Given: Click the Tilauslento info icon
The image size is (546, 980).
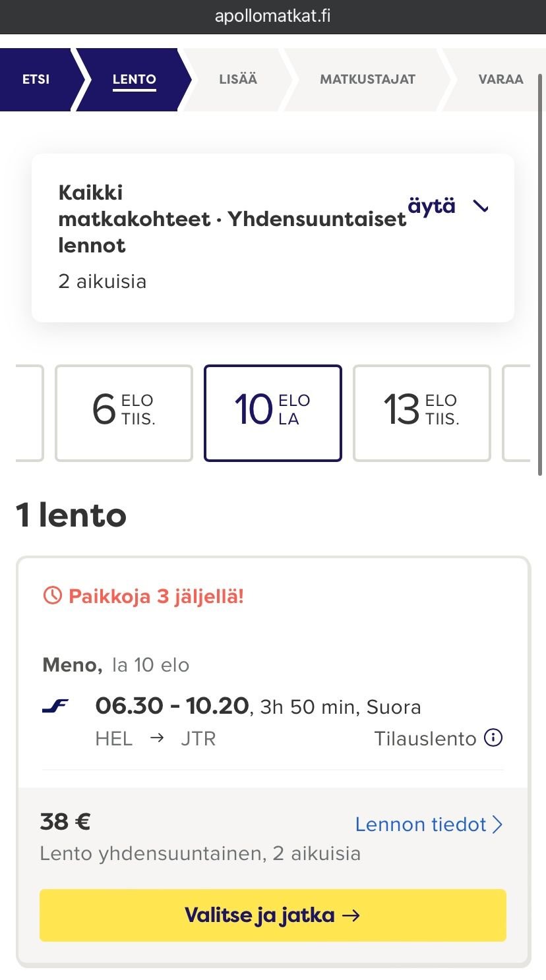Looking at the screenshot, I should pos(493,737).
